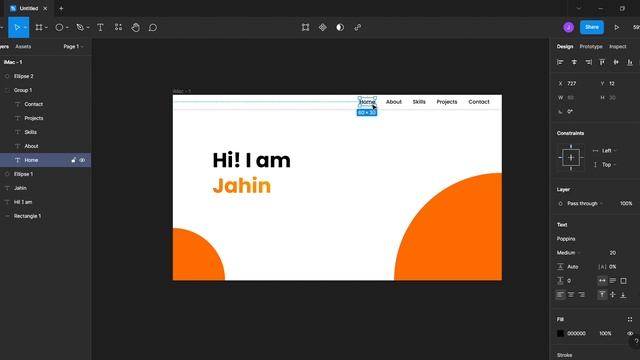
Task: Set text align right
Action: (x=581, y=294)
